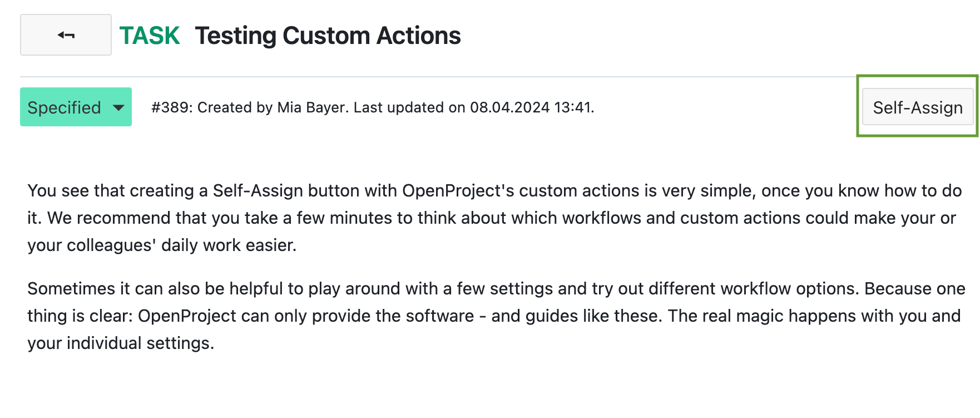Click the task creation info line
Image resolution: width=980 pixels, height=418 pixels.
[x=372, y=107]
